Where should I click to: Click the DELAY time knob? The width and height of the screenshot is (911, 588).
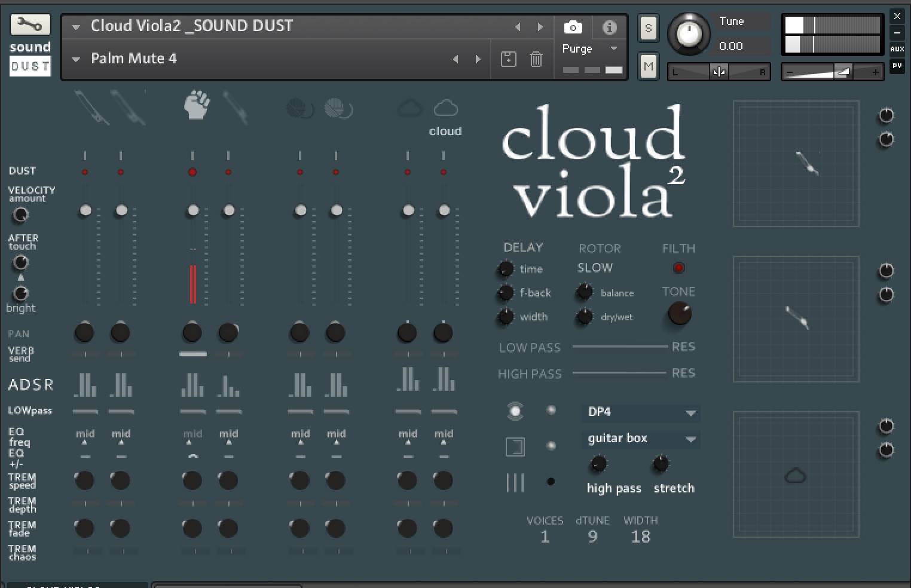(505, 269)
